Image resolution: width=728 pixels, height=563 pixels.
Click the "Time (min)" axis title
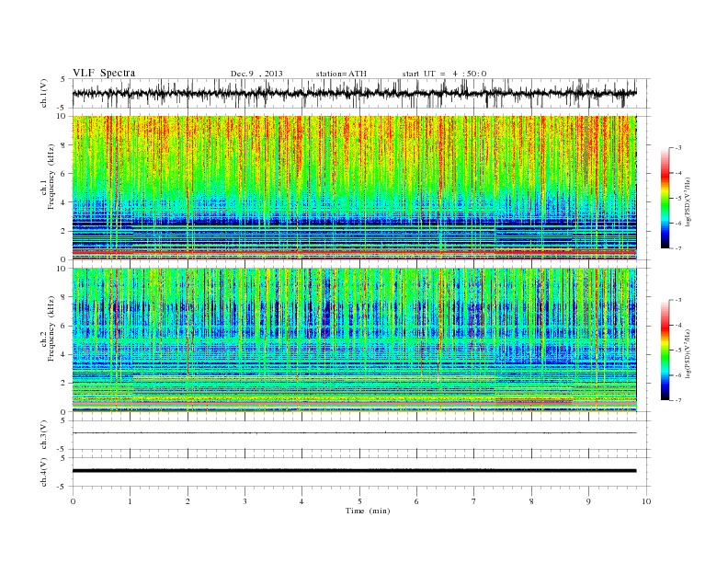click(x=368, y=511)
